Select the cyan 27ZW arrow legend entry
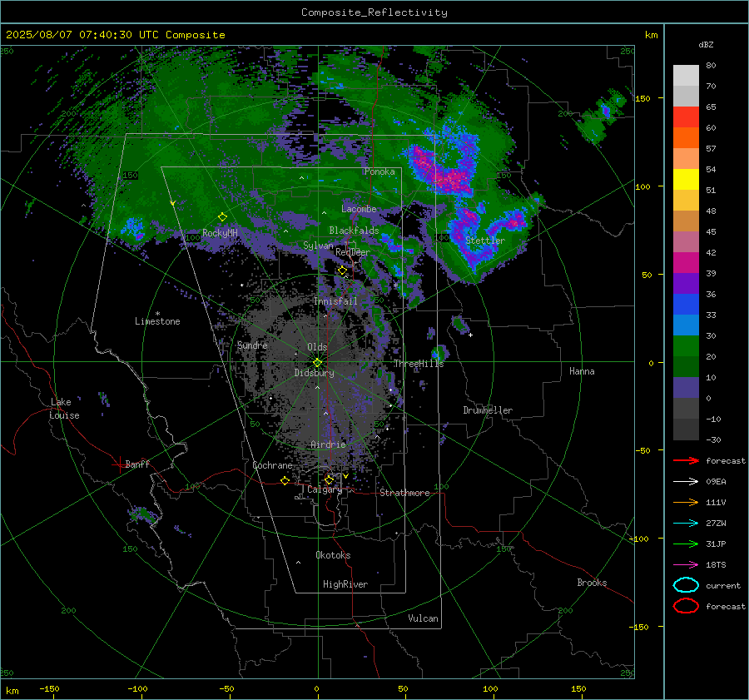The width and height of the screenshot is (749, 700). [x=686, y=524]
